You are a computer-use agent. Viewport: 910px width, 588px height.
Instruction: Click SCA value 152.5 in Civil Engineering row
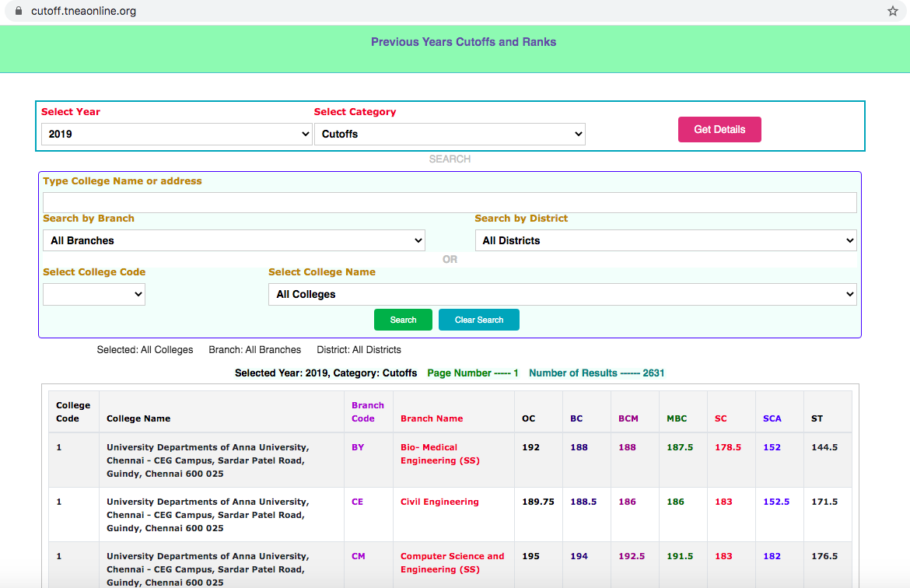tap(776, 502)
